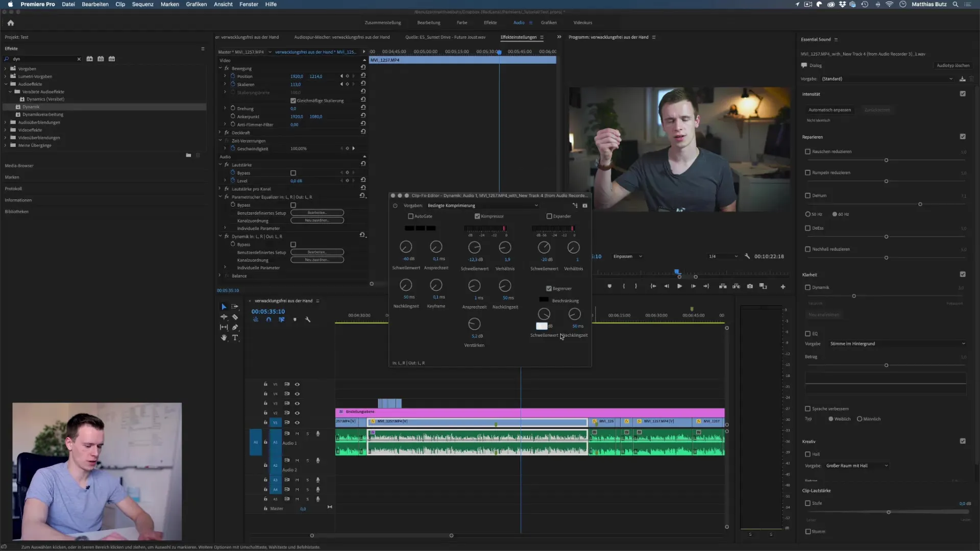Image resolution: width=980 pixels, height=551 pixels.
Task: Toggle the Begrenzer checkbox
Action: [549, 289]
